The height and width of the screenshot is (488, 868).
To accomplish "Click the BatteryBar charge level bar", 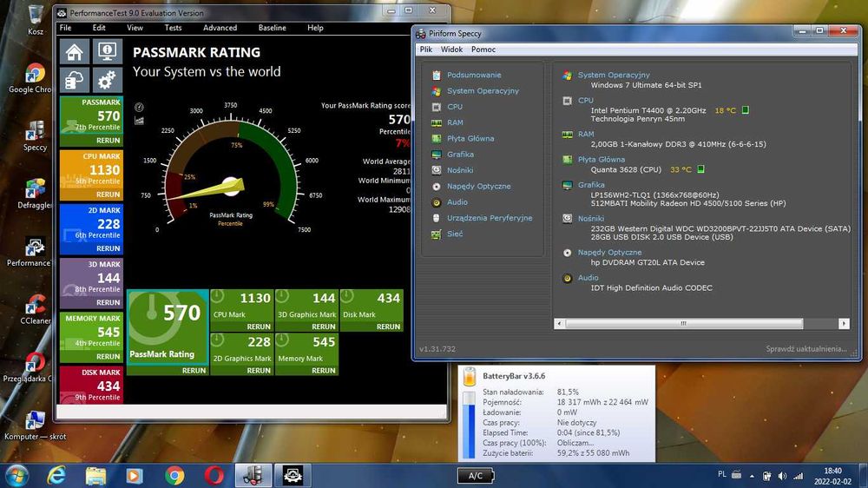I will (x=469, y=425).
